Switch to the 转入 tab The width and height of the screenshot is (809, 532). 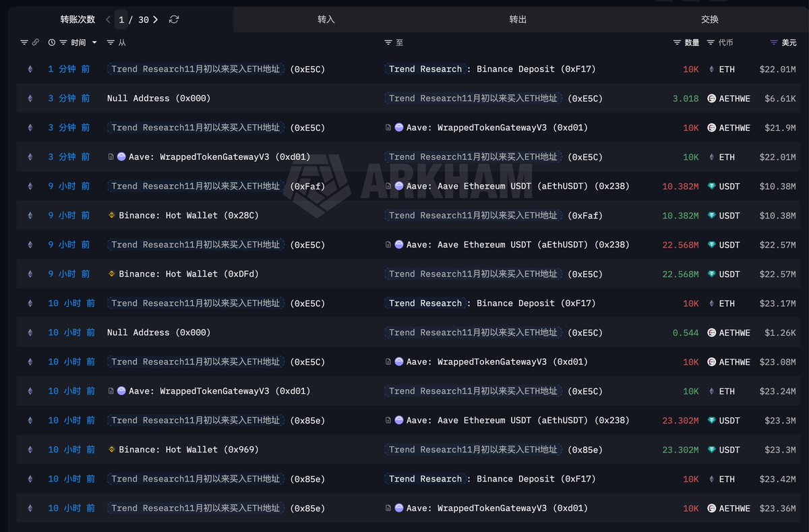[x=326, y=20]
